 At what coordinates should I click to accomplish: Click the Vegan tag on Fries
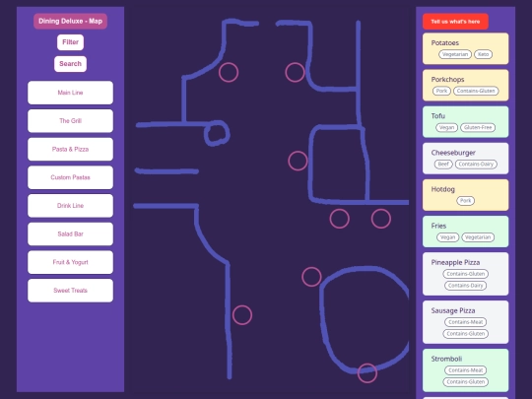pyautogui.click(x=448, y=237)
